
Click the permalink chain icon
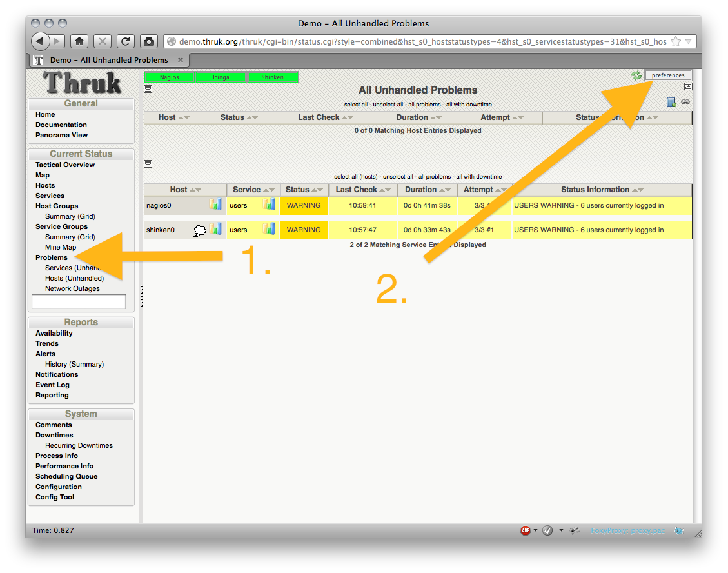click(x=685, y=102)
